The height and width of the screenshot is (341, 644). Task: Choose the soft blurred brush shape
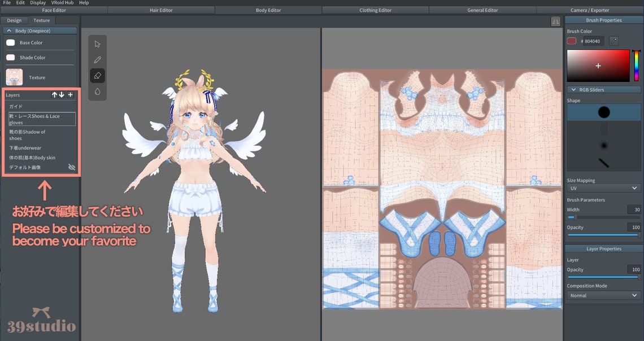click(604, 146)
